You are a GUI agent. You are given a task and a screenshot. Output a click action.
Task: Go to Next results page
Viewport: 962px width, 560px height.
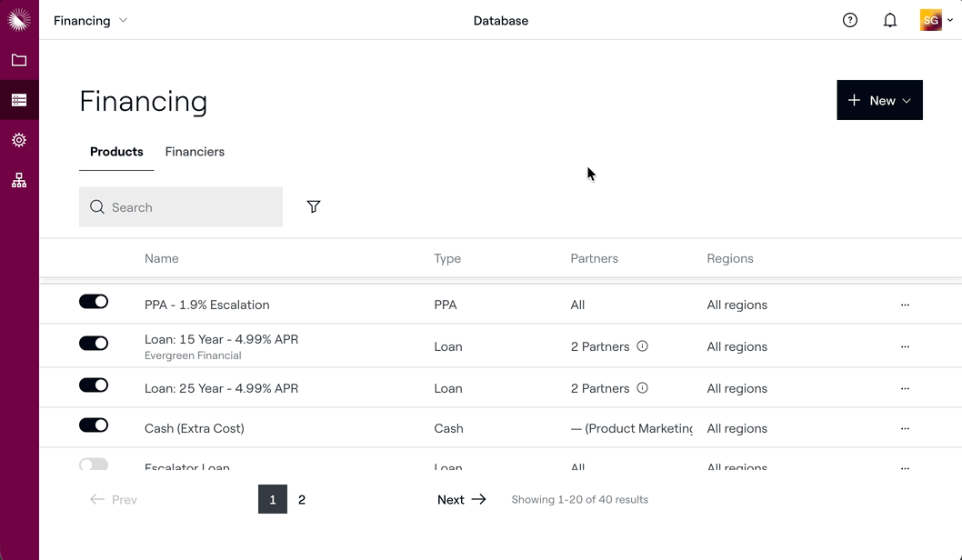click(461, 499)
